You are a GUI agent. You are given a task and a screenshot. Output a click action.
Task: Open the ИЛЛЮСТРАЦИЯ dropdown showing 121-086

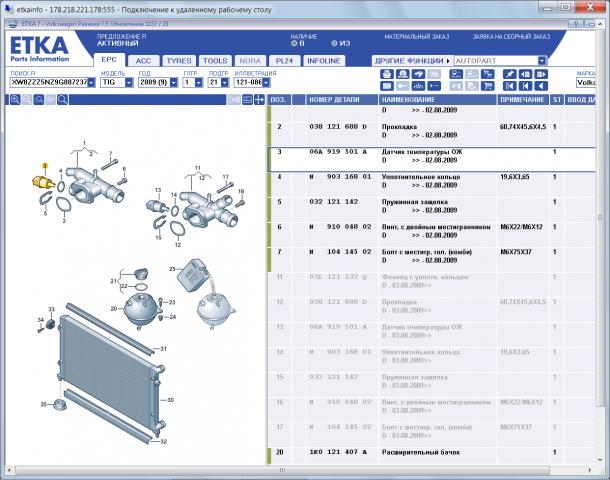(266, 82)
